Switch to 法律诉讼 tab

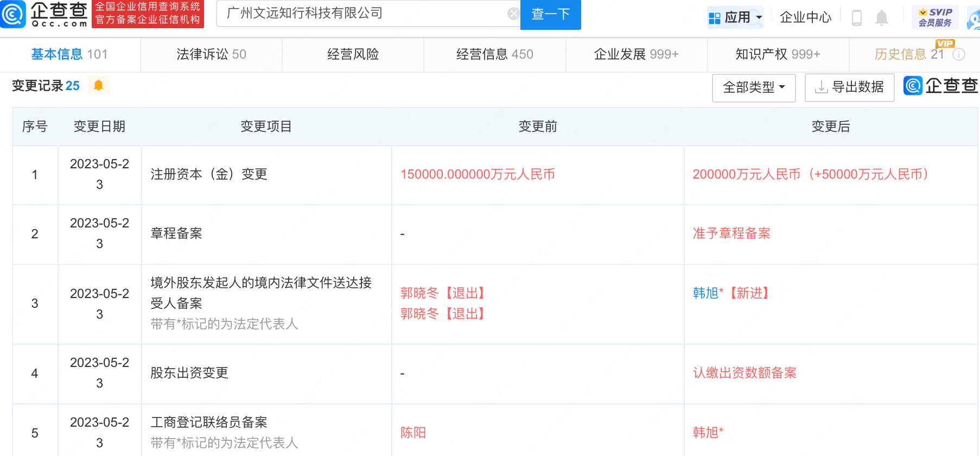[211, 54]
